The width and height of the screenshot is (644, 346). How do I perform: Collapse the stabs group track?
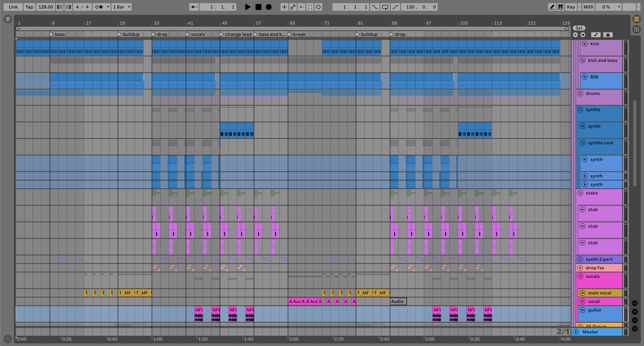pos(580,193)
